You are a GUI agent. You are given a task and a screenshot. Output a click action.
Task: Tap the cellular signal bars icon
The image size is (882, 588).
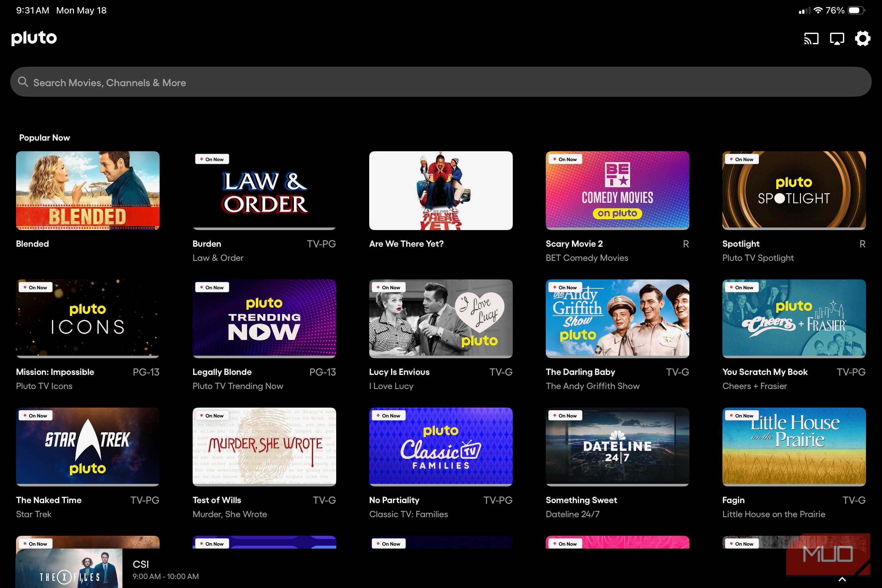[804, 11]
